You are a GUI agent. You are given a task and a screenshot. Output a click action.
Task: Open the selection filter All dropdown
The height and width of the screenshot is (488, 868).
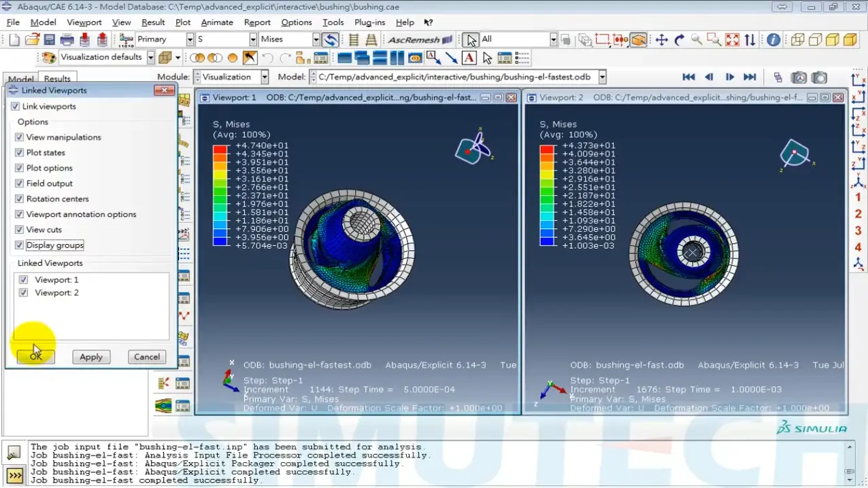pos(554,39)
